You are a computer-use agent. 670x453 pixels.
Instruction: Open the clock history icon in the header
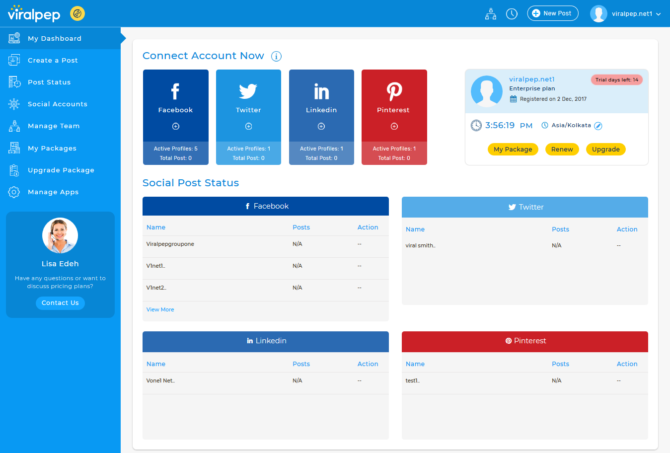511,14
